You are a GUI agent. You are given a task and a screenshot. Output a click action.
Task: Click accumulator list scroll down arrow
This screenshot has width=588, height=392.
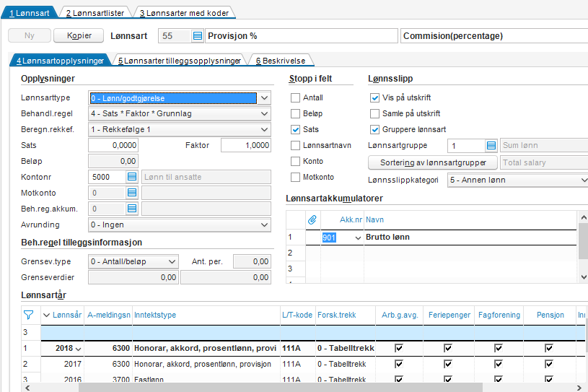tap(584, 277)
